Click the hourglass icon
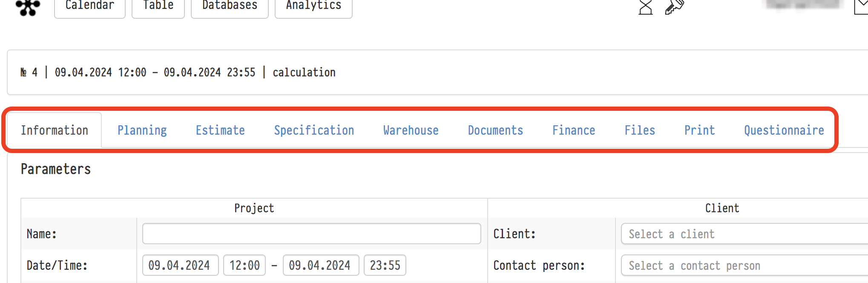 tap(645, 7)
